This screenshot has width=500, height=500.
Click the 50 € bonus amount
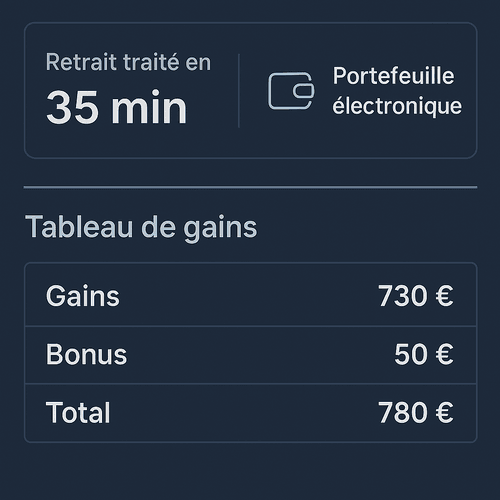(x=424, y=354)
